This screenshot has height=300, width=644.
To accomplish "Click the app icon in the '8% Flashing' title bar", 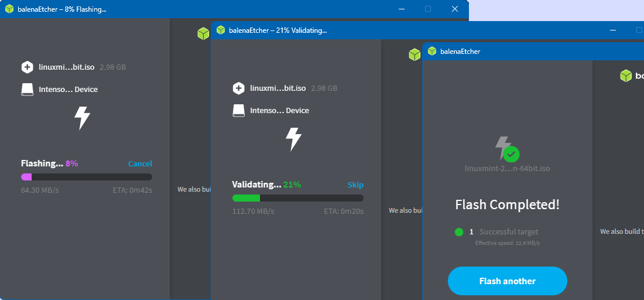I will [9, 9].
